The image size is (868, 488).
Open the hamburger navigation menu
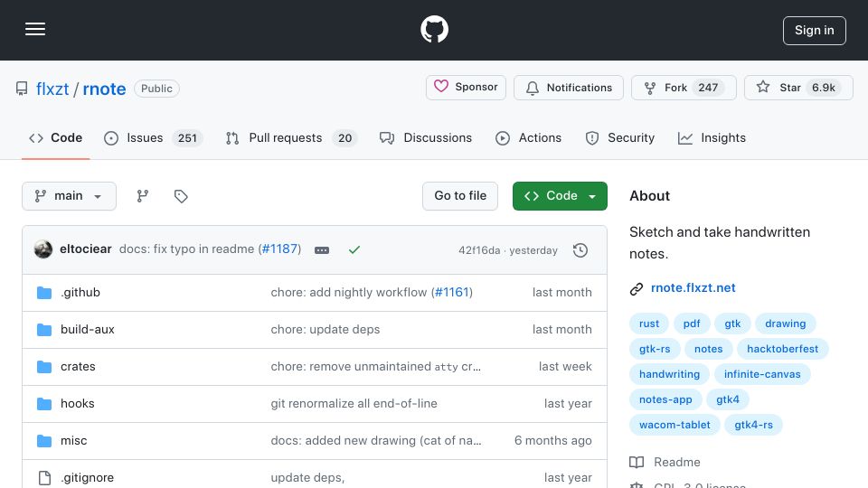click(x=35, y=29)
